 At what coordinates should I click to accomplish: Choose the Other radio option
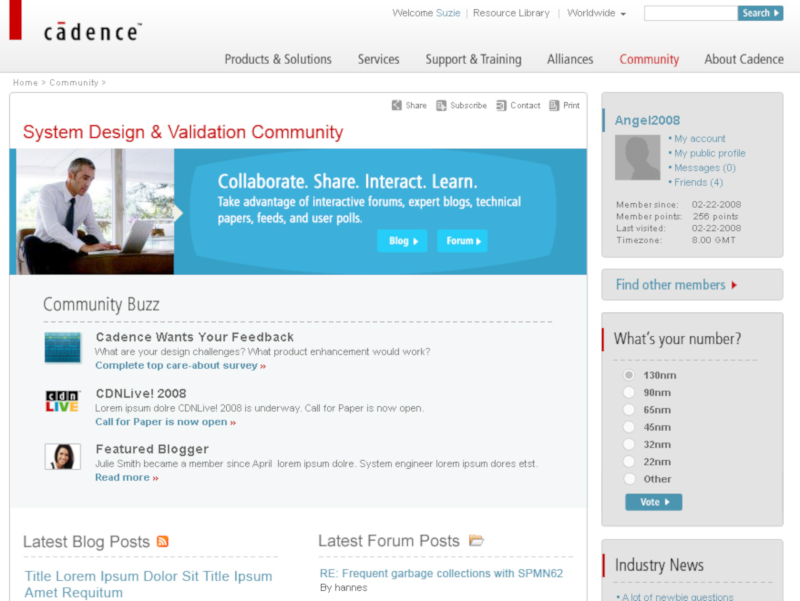[x=629, y=479]
